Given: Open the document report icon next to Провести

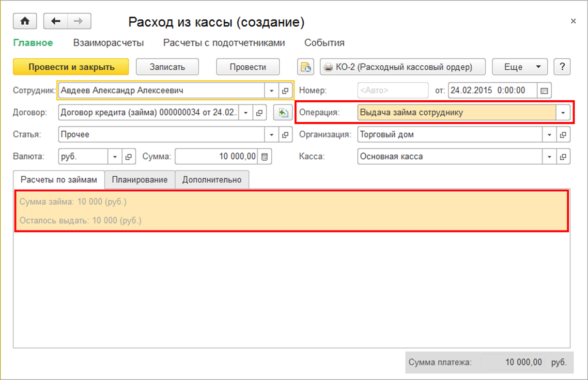Looking at the screenshot, I should coord(306,67).
